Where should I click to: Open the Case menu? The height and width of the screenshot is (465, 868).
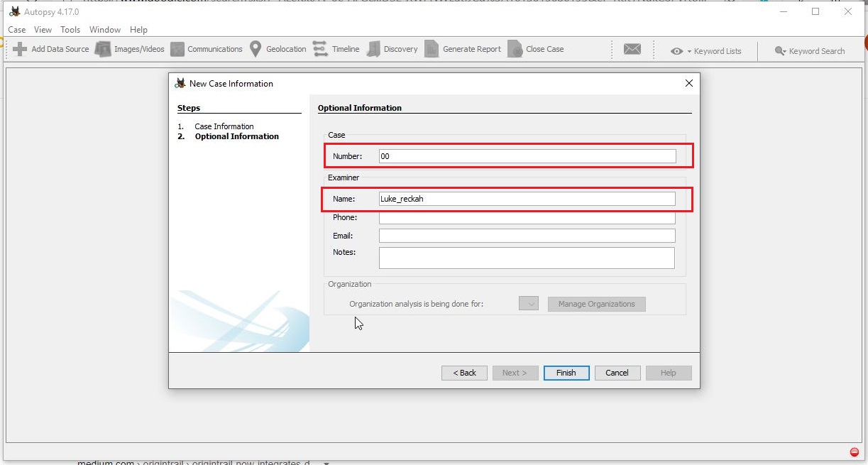pos(17,30)
